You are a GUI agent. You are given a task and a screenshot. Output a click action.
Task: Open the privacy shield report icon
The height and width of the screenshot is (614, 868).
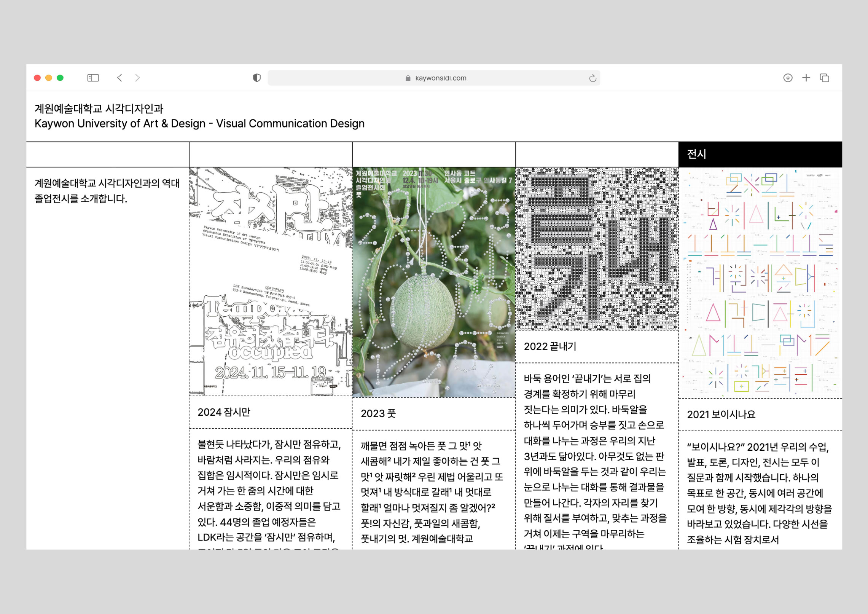(x=257, y=78)
